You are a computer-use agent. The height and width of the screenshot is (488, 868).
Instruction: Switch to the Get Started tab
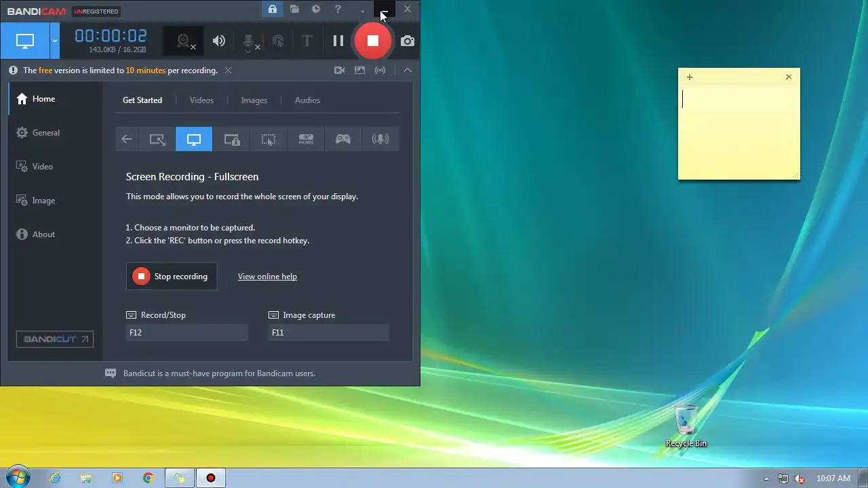142,100
